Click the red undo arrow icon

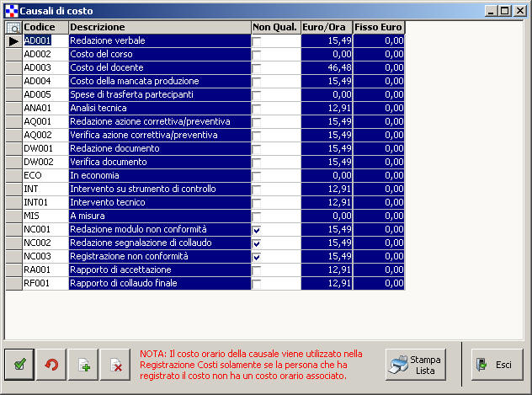[51, 364]
